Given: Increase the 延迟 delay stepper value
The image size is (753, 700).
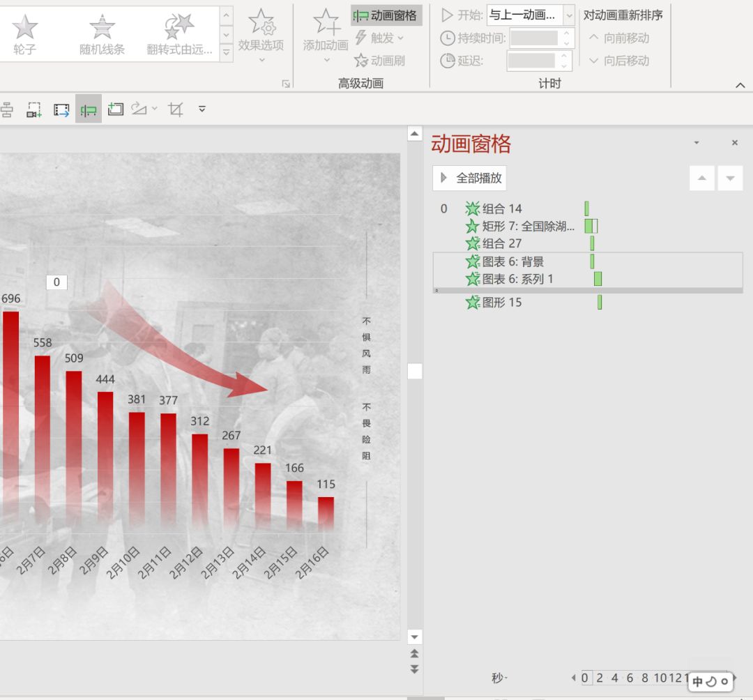Looking at the screenshot, I should (564, 56).
